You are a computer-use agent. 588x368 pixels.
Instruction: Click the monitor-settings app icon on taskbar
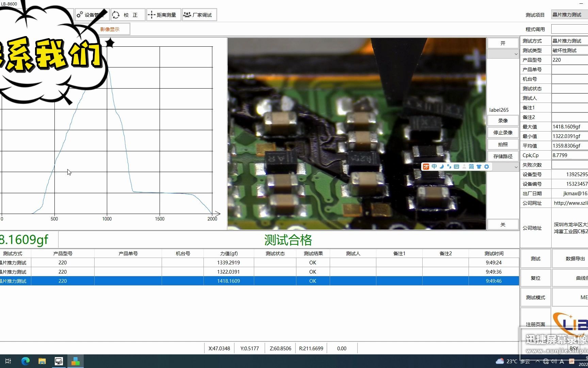pyautogui.click(x=59, y=361)
